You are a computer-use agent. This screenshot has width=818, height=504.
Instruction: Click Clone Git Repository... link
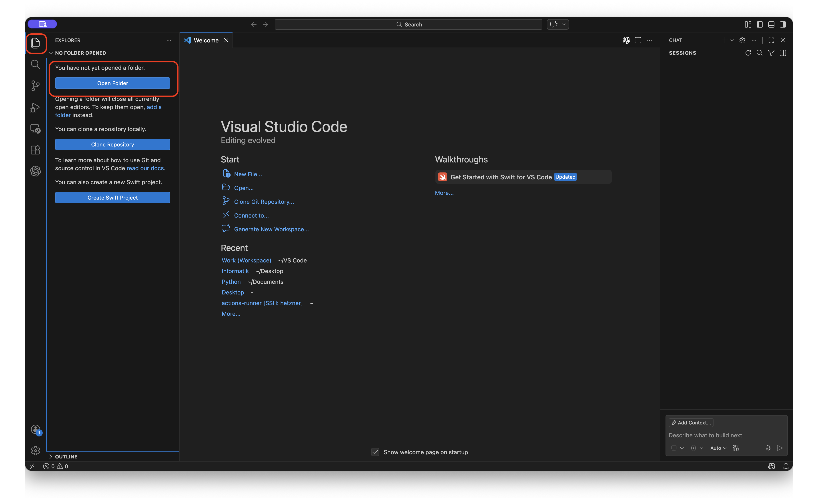click(x=264, y=202)
